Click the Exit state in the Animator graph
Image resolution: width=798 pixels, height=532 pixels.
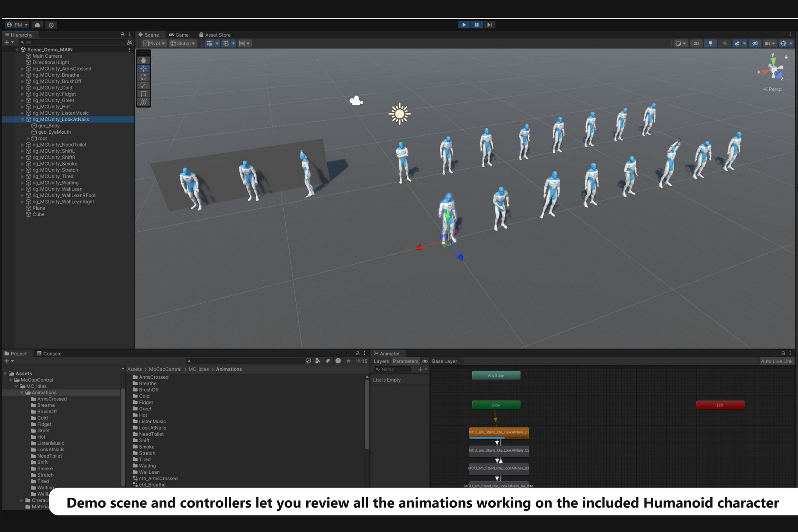coord(720,405)
